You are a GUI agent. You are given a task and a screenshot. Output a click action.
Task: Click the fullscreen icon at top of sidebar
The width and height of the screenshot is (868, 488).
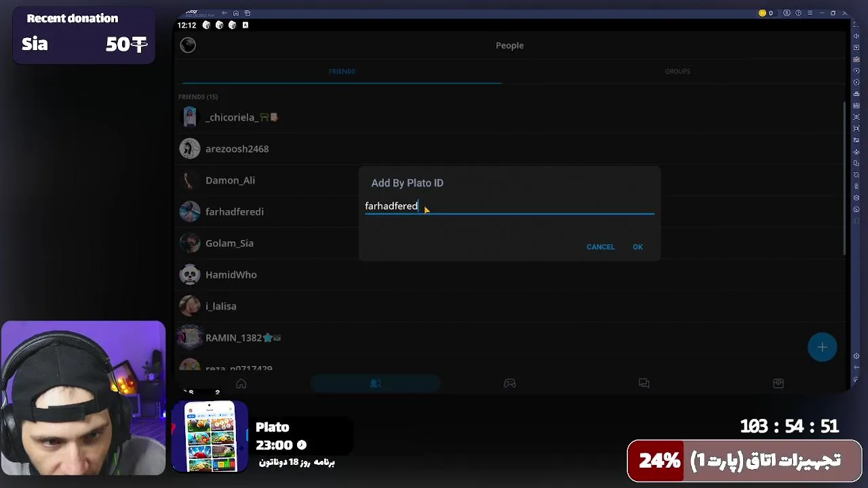[x=856, y=25]
